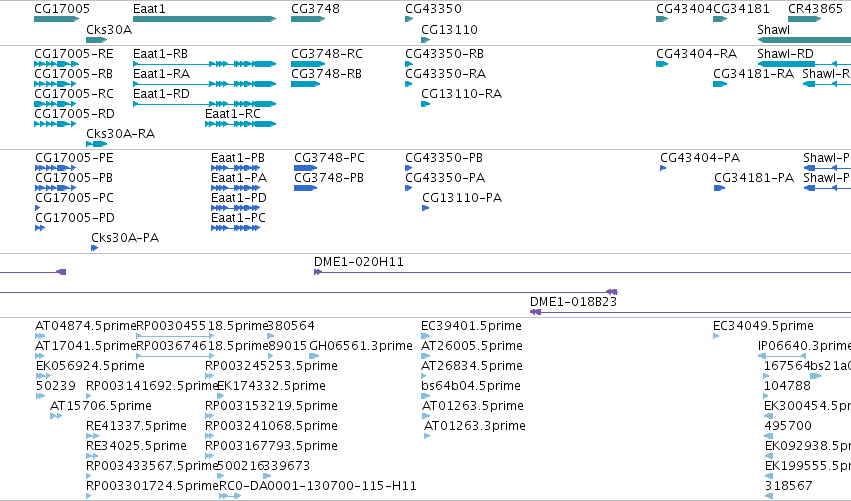Select the CR43865 gene label

[815, 9]
